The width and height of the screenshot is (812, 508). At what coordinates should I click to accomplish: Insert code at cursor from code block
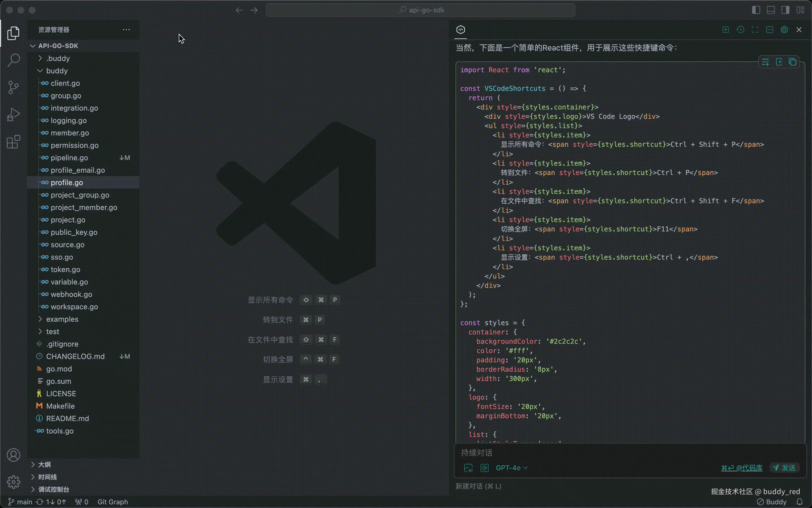[765, 62]
